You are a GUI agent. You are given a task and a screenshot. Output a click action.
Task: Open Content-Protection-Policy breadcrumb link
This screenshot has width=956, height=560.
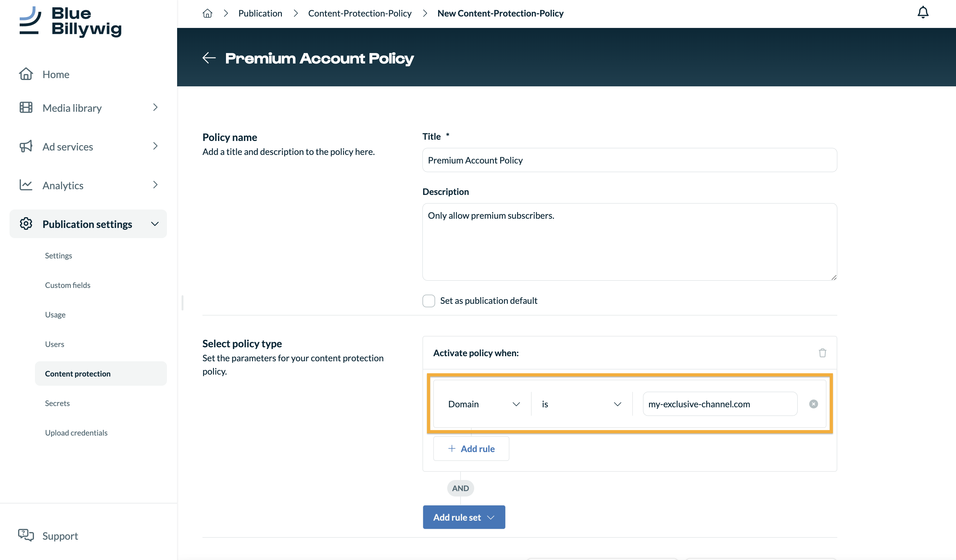coord(360,13)
